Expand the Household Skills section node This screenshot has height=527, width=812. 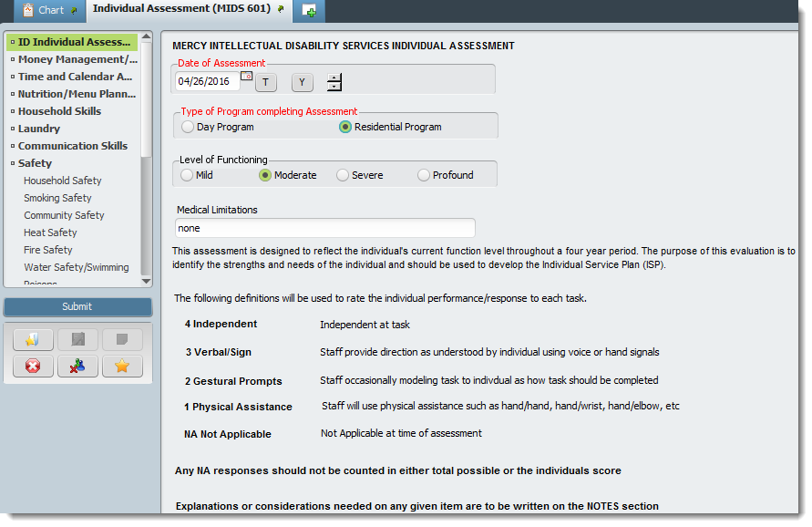[x=13, y=111]
